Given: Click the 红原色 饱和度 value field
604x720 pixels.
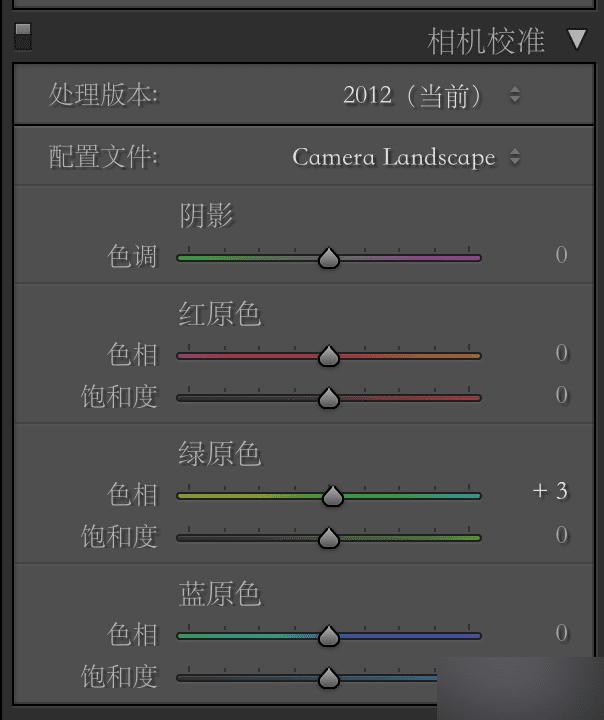Looking at the screenshot, I should pos(561,395).
